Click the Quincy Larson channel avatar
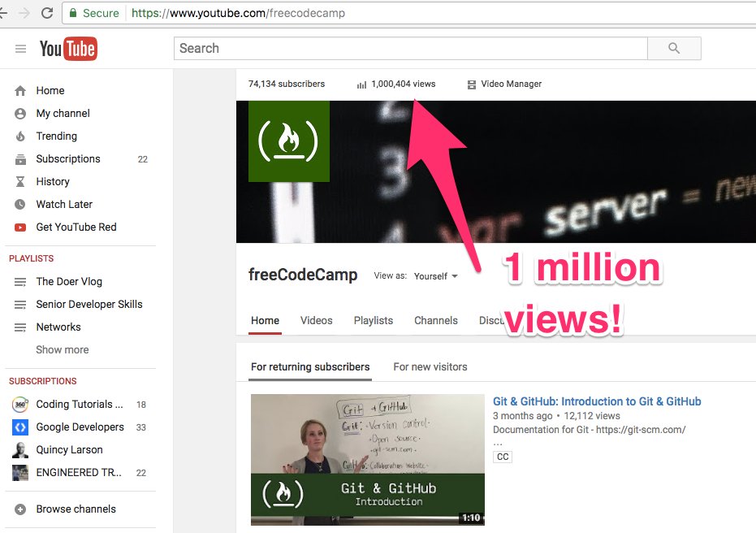756x533 pixels. pos(20,449)
